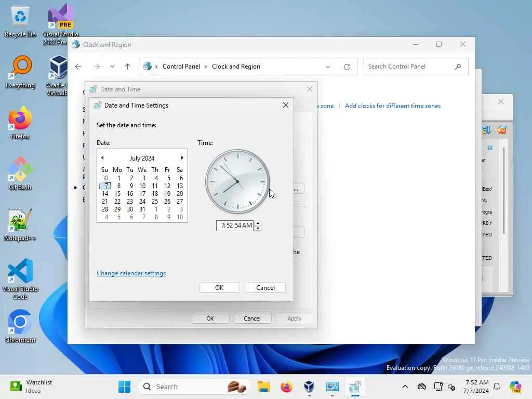Open Firefox from the desktop
Screen dimensions: 532x399
point(20,123)
